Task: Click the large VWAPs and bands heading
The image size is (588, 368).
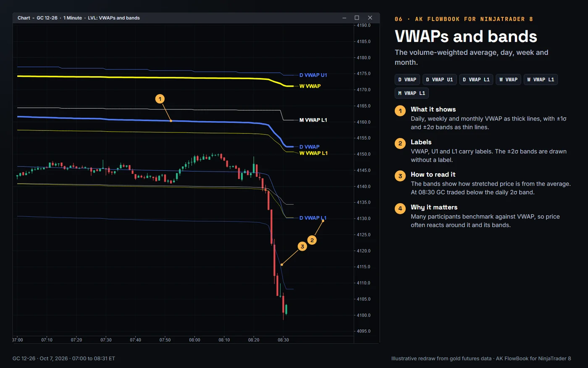Action: click(466, 37)
